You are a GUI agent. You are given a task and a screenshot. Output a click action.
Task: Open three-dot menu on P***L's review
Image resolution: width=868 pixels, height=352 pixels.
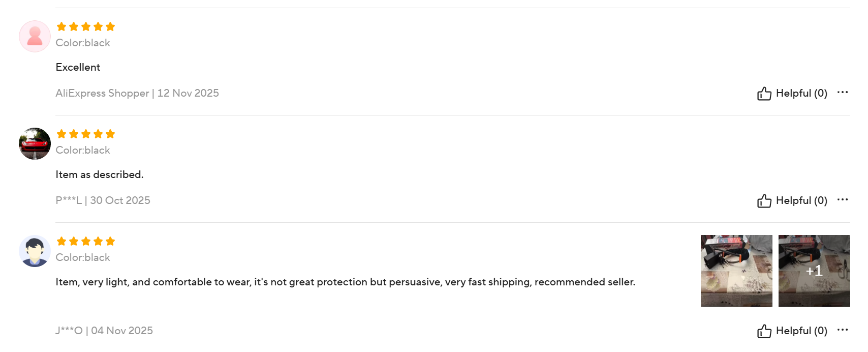click(x=842, y=200)
